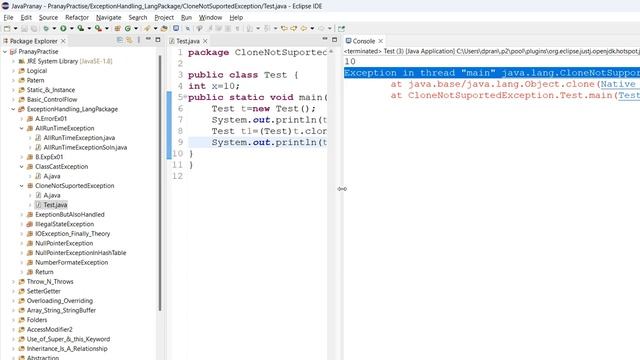Image resolution: width=640 pixels, height=360 pixels.
Task: Collapse the PranayPractise project node
Action: click(5, 52)
